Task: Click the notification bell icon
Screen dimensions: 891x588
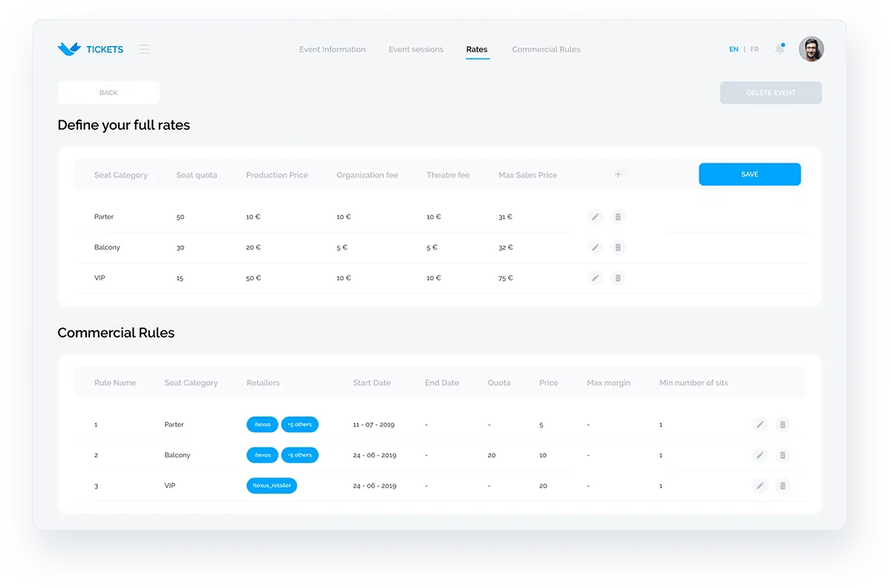Action: [780, 49]
